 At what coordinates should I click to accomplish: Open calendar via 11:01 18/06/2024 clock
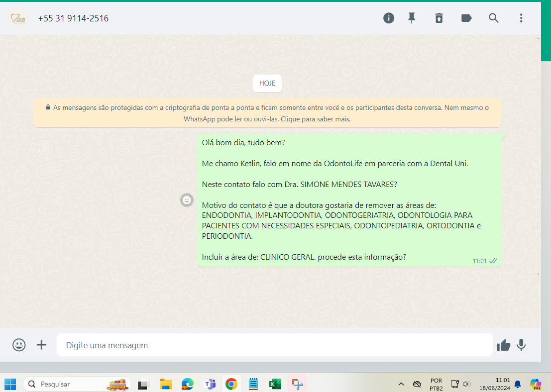[494, 384]
